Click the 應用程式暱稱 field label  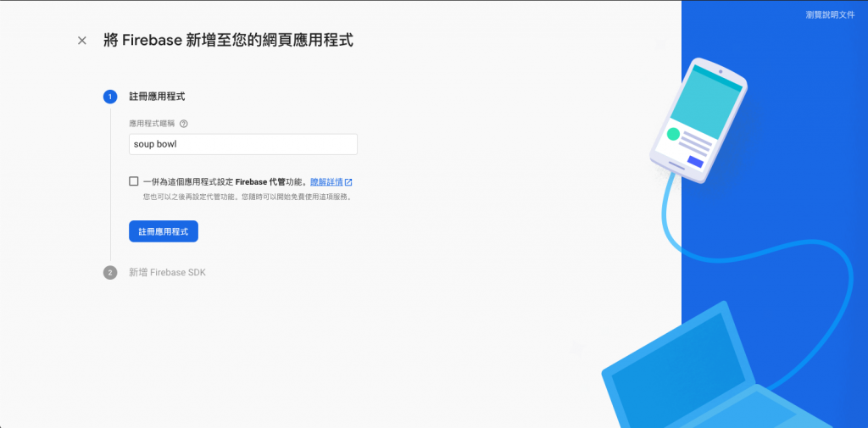coord(153,124)
